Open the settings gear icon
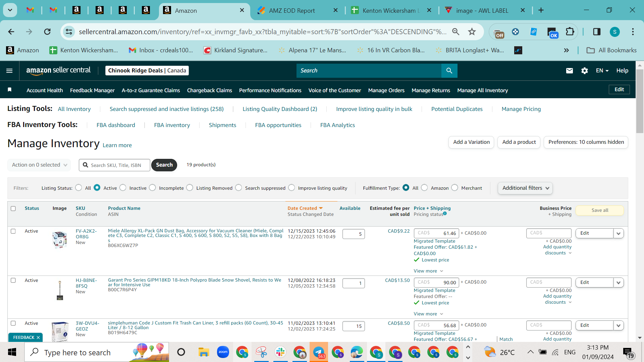644x362 pixels. (585, 71)
